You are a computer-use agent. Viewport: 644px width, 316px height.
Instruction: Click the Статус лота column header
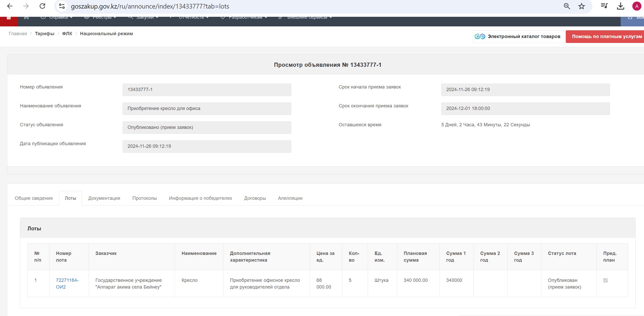point(569,257)
